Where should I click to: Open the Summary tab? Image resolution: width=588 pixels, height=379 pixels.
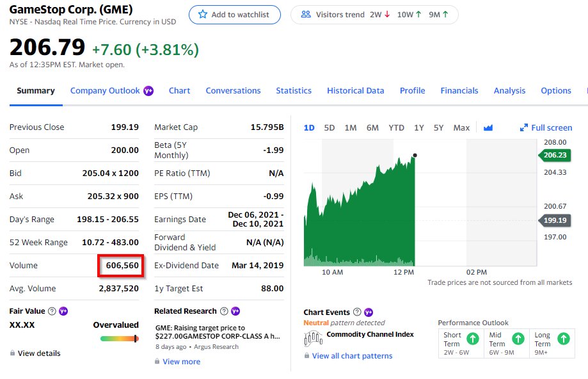36,91
